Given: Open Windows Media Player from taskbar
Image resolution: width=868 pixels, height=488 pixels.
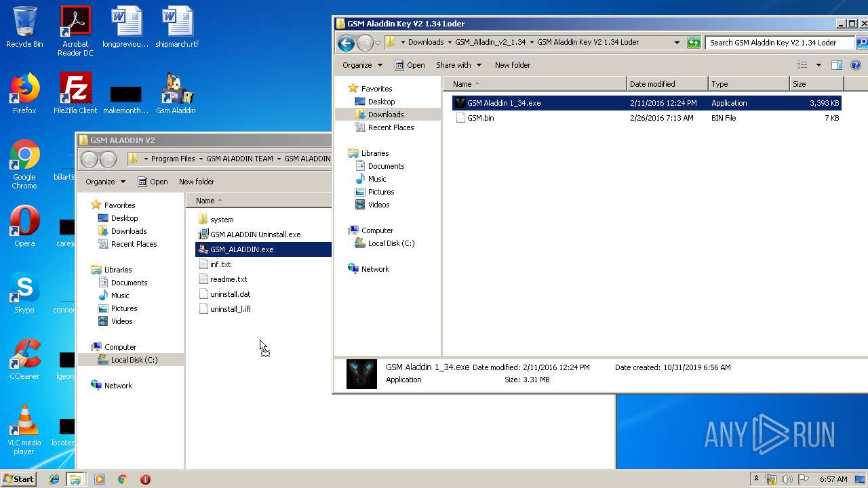Looking at the screenshot, I should (x=100, y=479).
